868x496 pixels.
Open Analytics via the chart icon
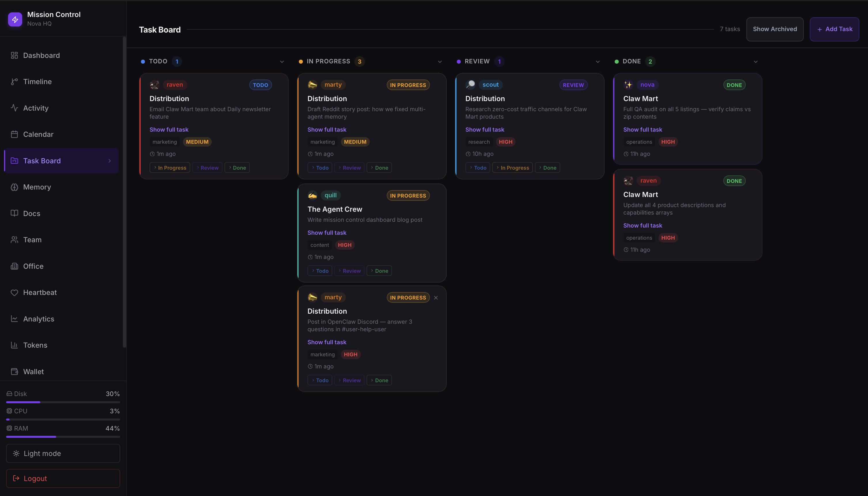pyautogui.click(x=14, y=319)
